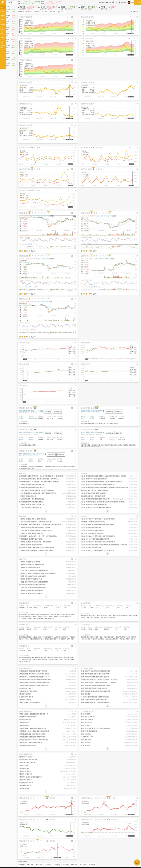Maximize the 即時走勢 儒鴻 intraday chart

click(x=72, y=343)
